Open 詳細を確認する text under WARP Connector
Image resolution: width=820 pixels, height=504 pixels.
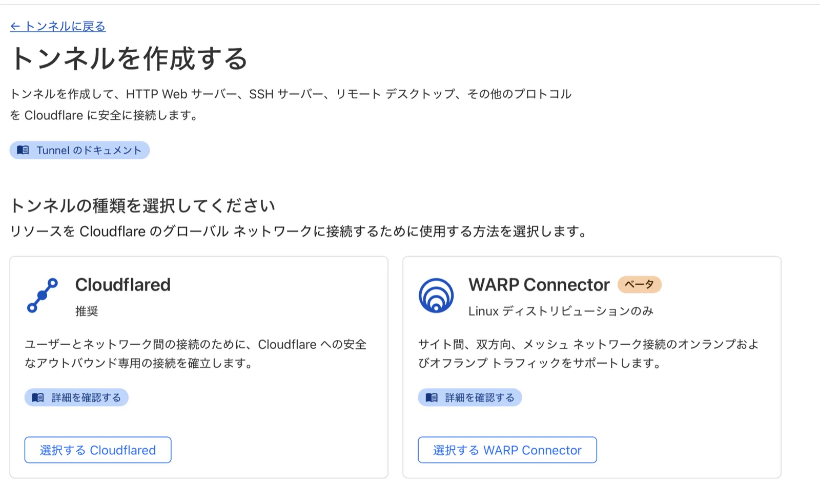click(480, 397)
